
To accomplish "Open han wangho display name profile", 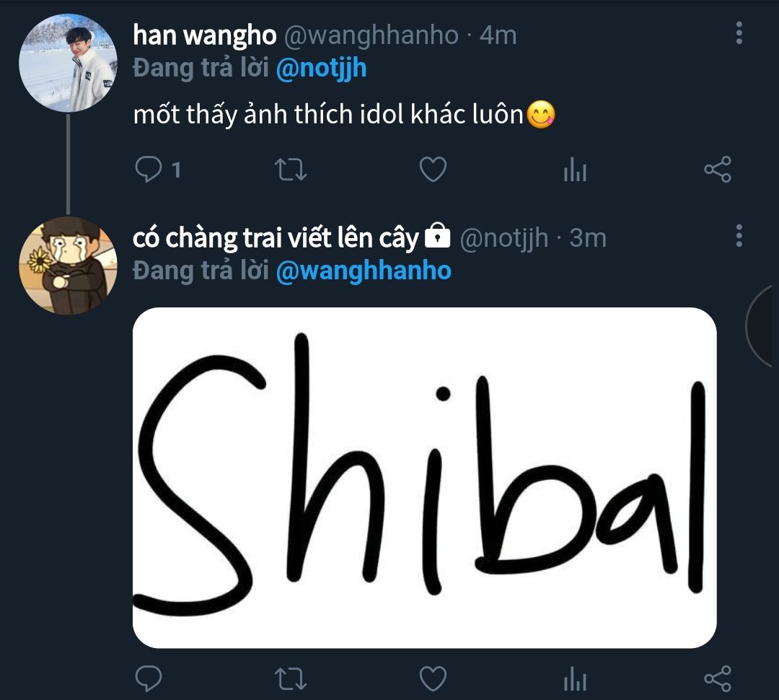I will click(205, 35).
